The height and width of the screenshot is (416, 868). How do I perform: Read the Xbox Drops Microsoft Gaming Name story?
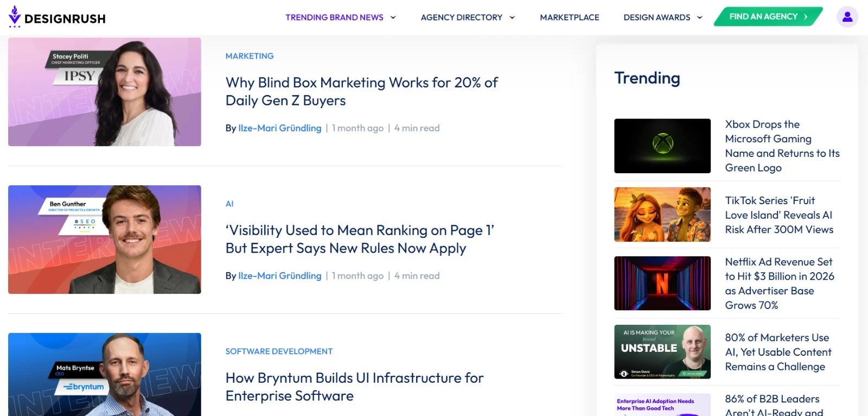coord(782,146)
